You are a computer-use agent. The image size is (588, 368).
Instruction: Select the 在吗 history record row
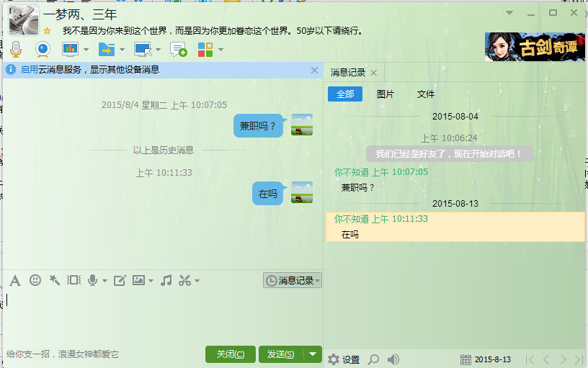click(x=455, y=227)
